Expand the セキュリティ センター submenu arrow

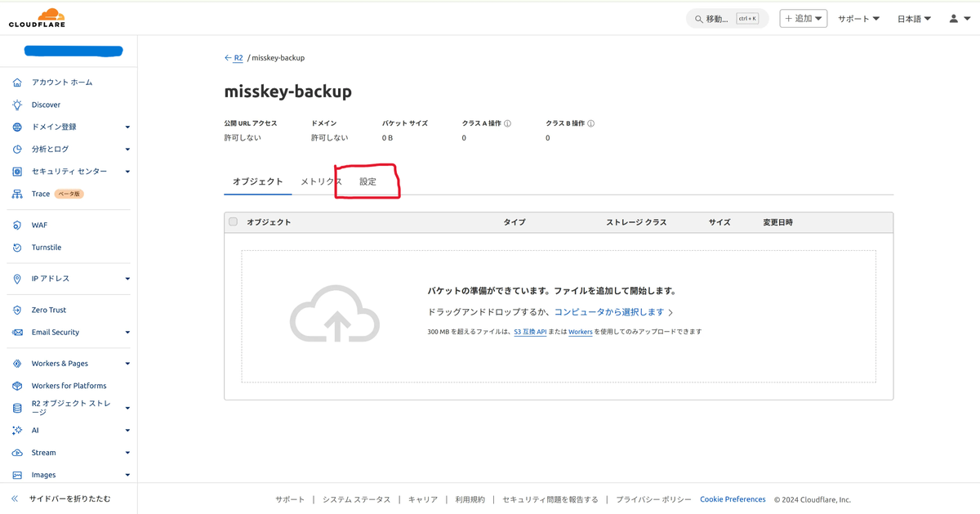127,172
